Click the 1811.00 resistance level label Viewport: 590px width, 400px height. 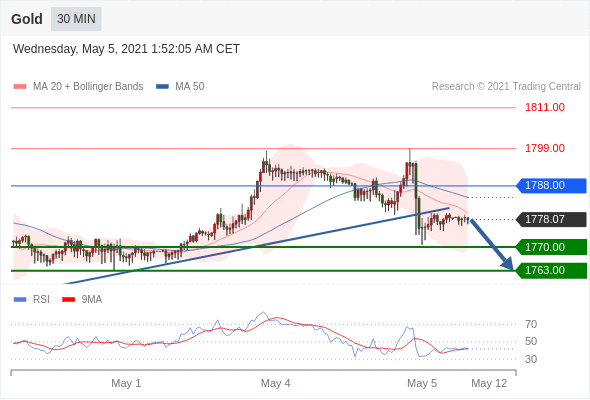pyautogui.click(x=545, y=107)
